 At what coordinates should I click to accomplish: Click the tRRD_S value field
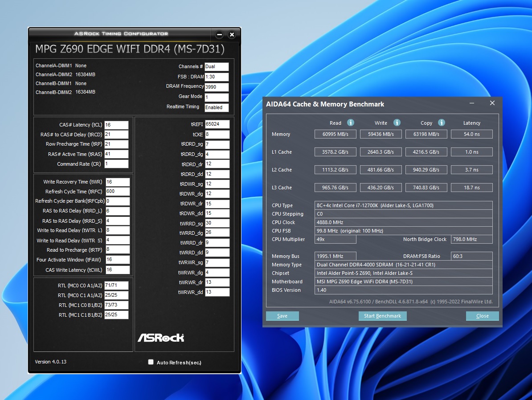118,221
